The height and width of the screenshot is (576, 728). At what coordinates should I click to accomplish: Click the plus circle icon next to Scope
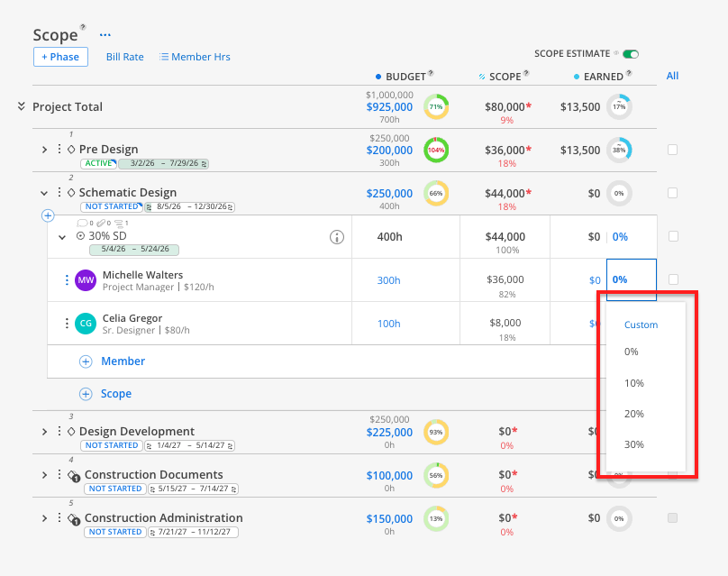coord(86,394)
